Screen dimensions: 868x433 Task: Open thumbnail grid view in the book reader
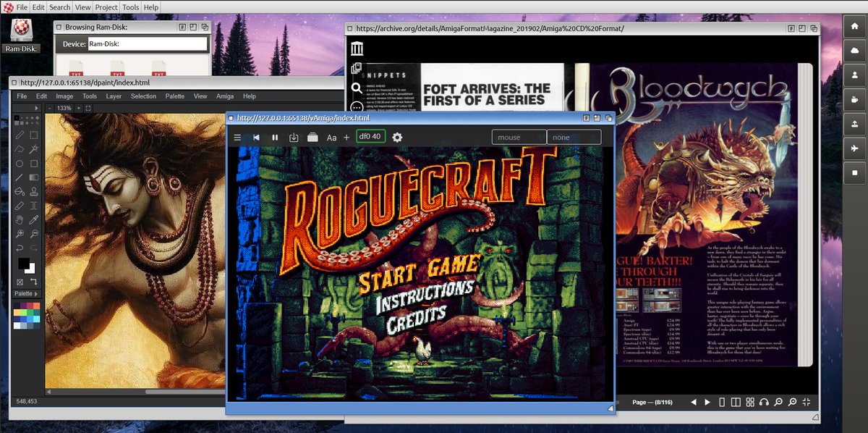click(x=750, y=401)
